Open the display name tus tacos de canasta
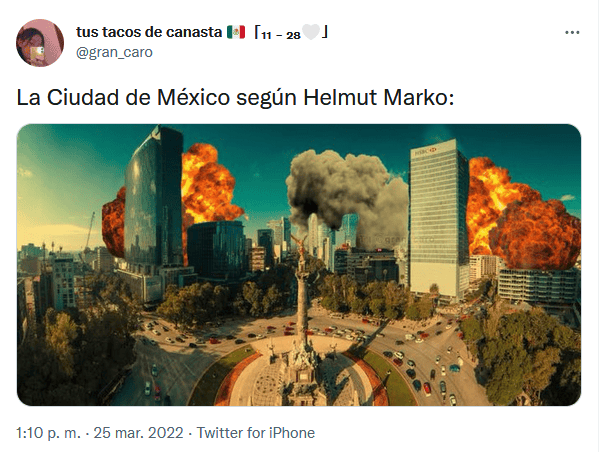Image resolution: width=614 pixels, height=452 pixels. [x=149, y=32]
